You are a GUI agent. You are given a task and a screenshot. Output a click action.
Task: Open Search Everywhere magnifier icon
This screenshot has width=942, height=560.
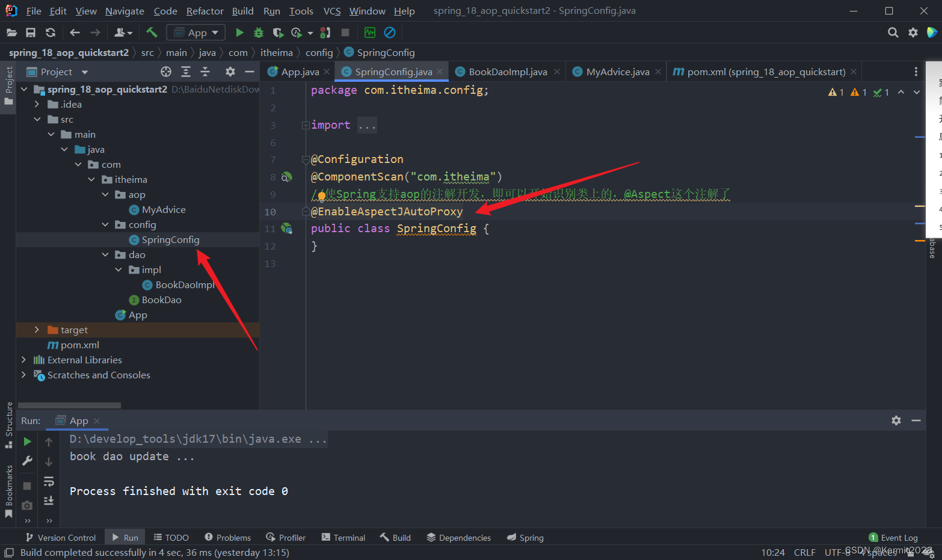tap(893, 32)
